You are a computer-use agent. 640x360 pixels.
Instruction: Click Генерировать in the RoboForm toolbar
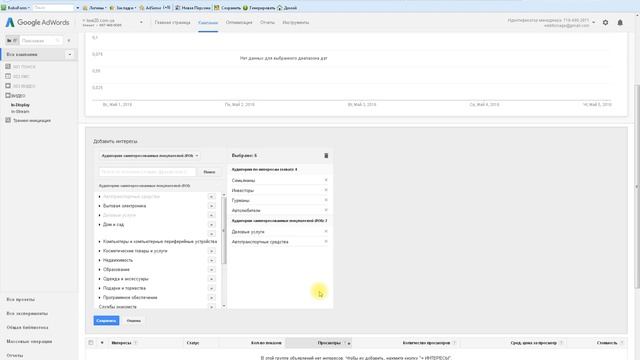(x=259, y=8)
